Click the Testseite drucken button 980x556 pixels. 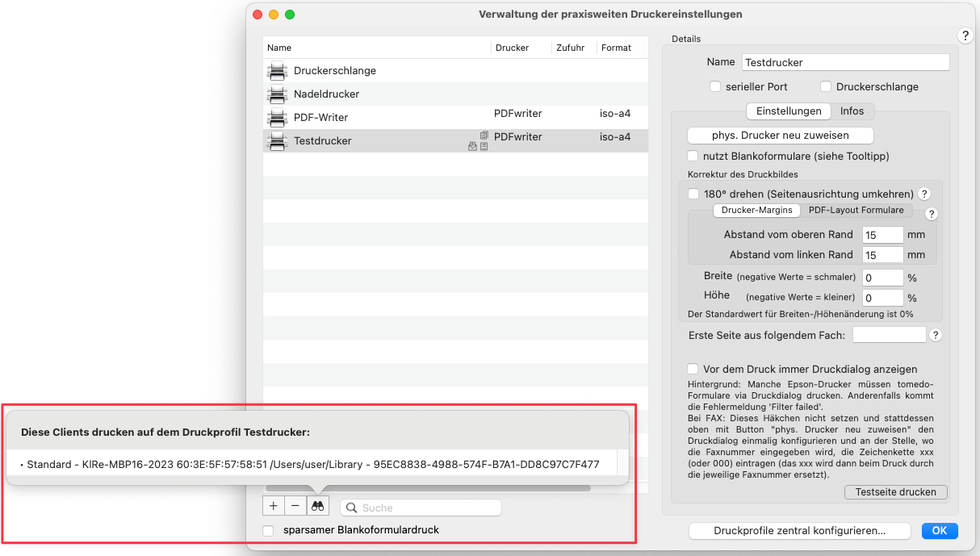coord(895,491)
